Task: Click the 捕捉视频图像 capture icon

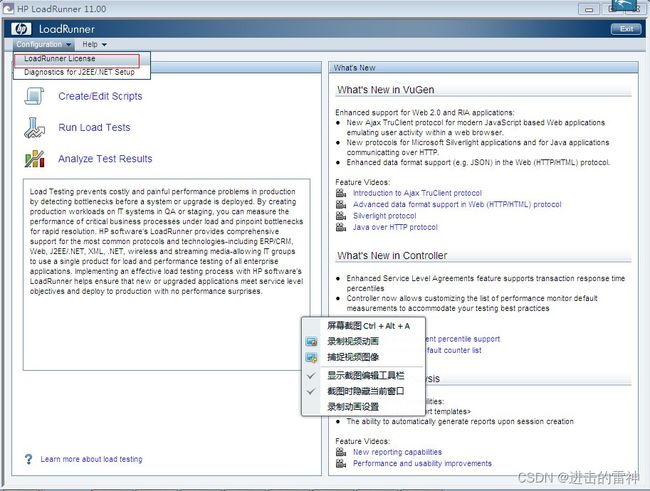Action: coord(311,357)
